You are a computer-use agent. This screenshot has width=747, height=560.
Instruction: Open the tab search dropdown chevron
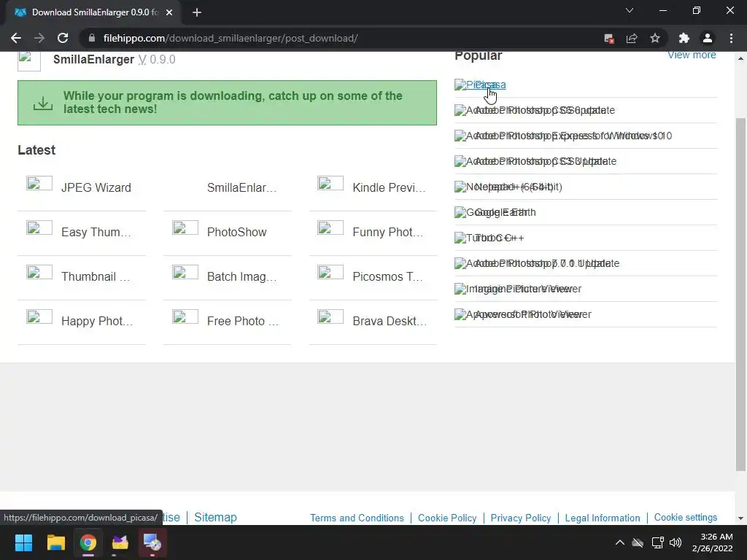pyautogui.click(x=630, y=10)
